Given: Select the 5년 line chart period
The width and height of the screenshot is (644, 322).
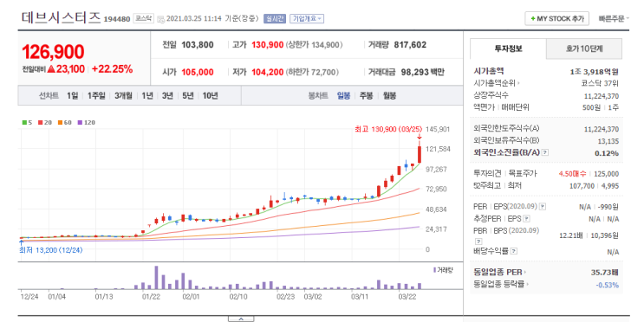Looking at the screenshot, I should point(188,95).
